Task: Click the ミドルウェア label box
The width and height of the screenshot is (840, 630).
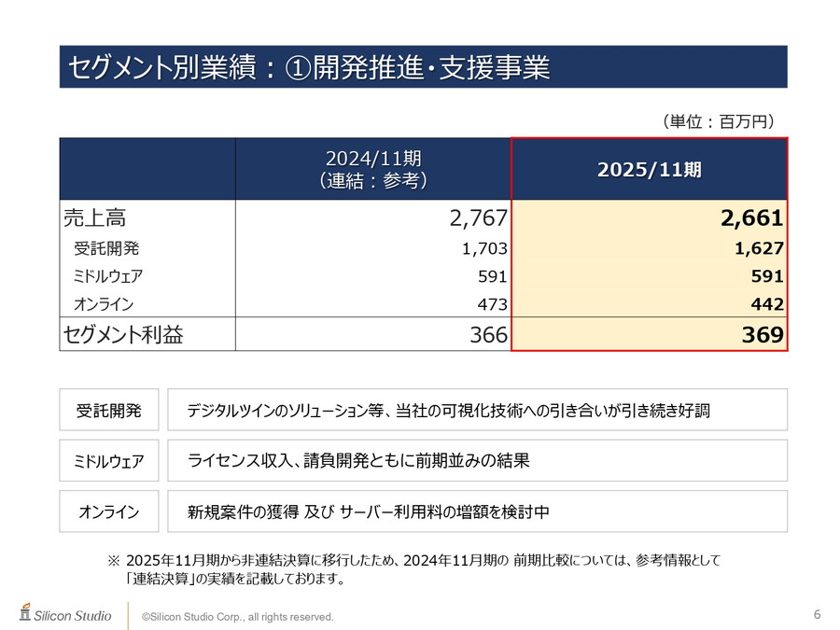Action: click(109, 461)
